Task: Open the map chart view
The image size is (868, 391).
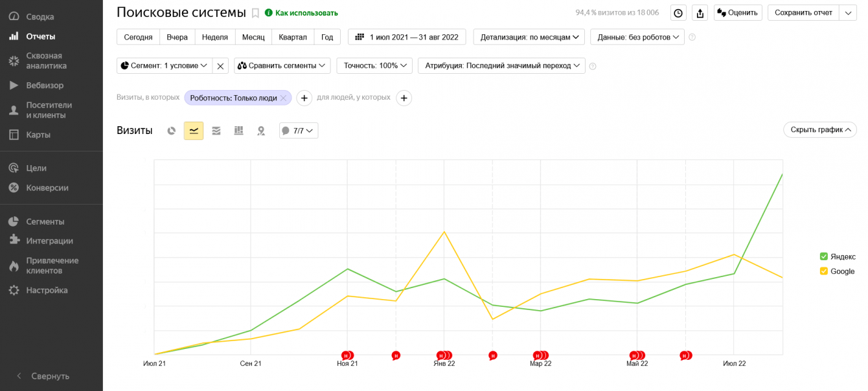Action: click(x=261, y=131)
